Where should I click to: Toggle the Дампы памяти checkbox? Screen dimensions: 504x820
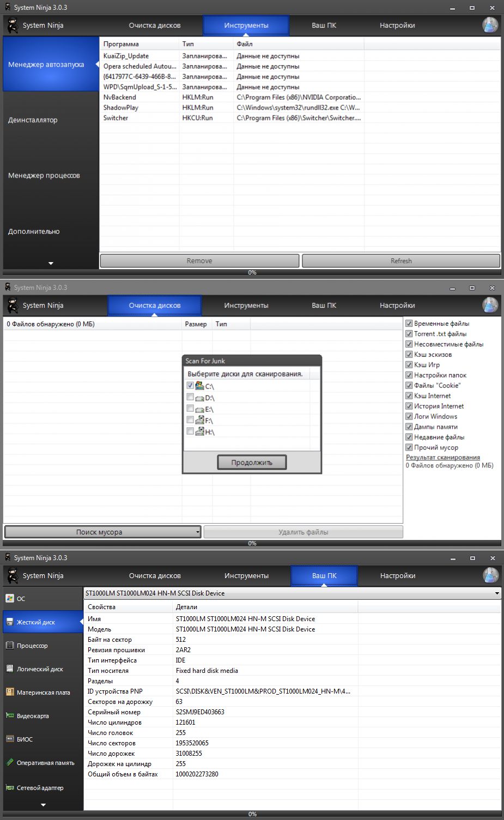(x=409, y=427)
